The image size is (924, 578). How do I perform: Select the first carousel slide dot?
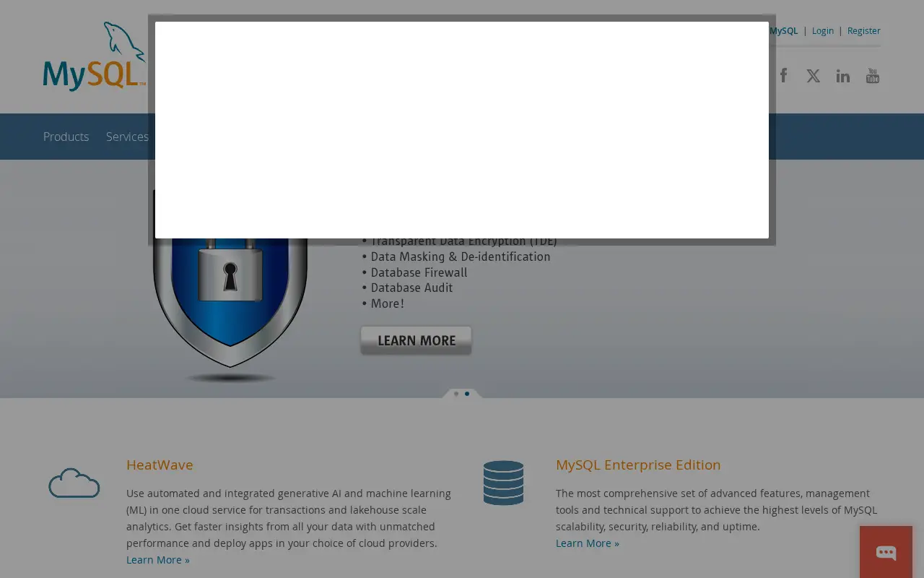point(456,394)
